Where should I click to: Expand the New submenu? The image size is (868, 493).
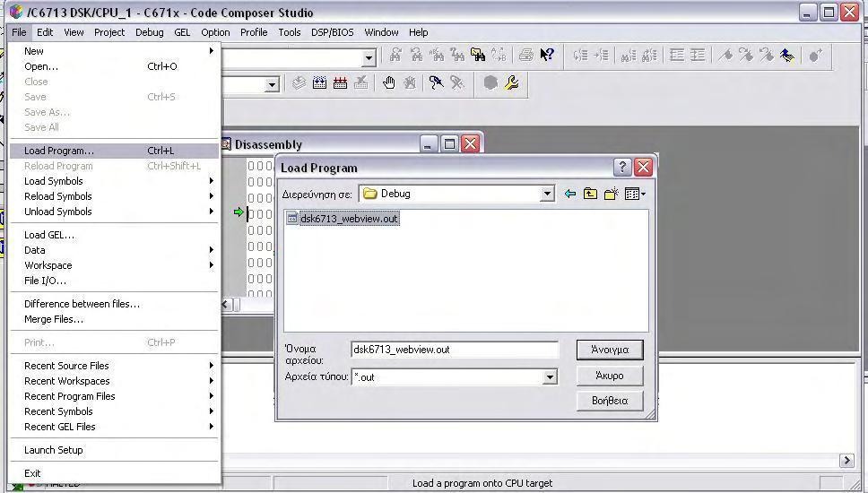click(114, 51)
